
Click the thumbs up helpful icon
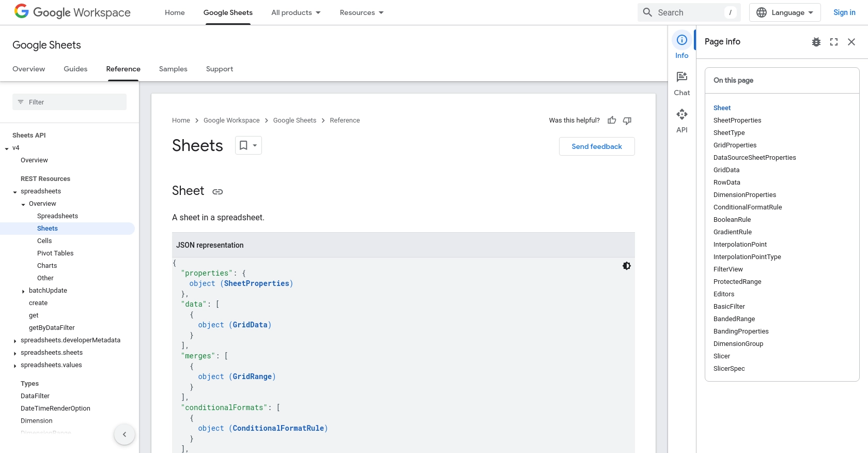612,120
